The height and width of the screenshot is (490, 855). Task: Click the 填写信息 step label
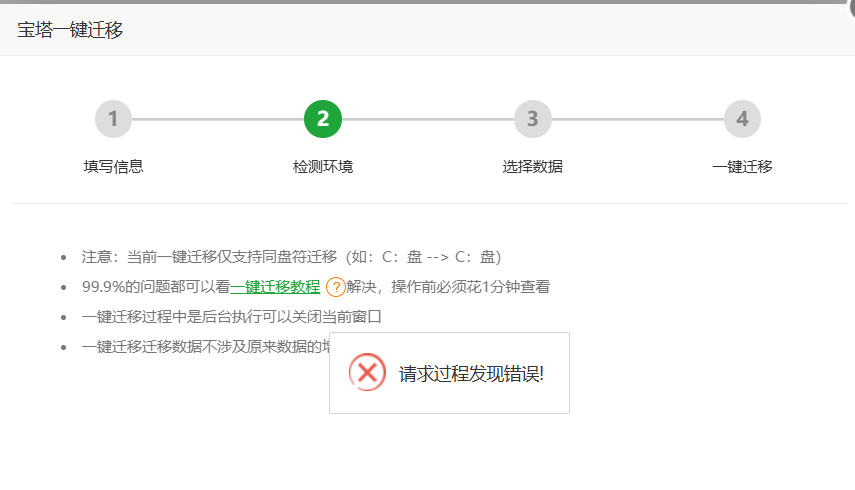click(x=113, y=166)
